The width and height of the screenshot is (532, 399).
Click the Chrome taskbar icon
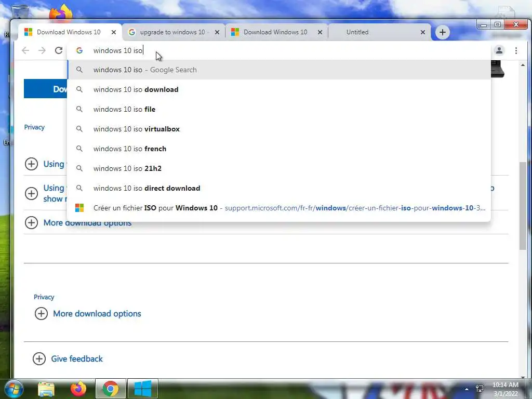click(110, 389)
